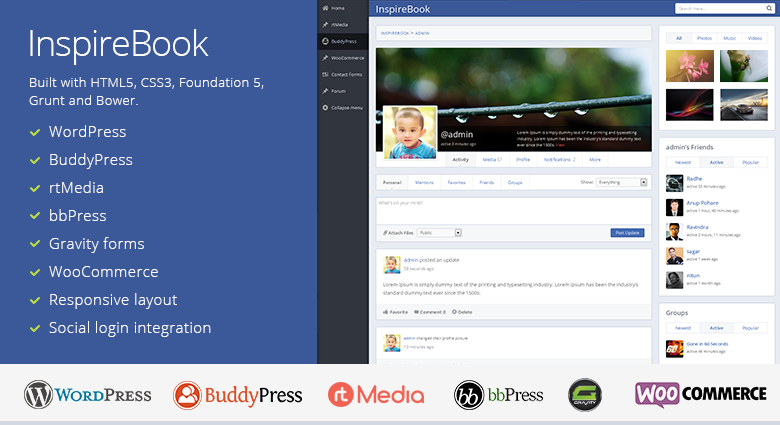This screenshot has width=780, height=425.
Task: Click the bbPress logo in footer
Action: pos(498,395)
